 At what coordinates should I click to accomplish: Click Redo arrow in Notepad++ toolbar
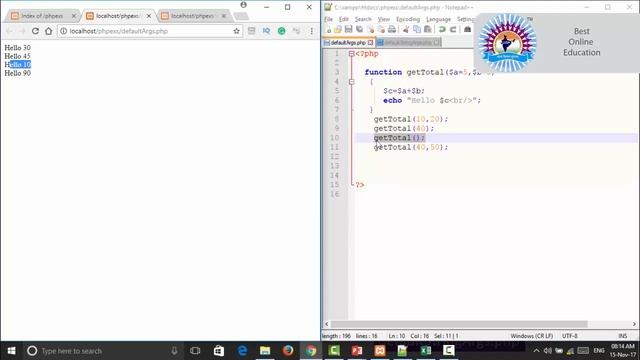(453, 29)
